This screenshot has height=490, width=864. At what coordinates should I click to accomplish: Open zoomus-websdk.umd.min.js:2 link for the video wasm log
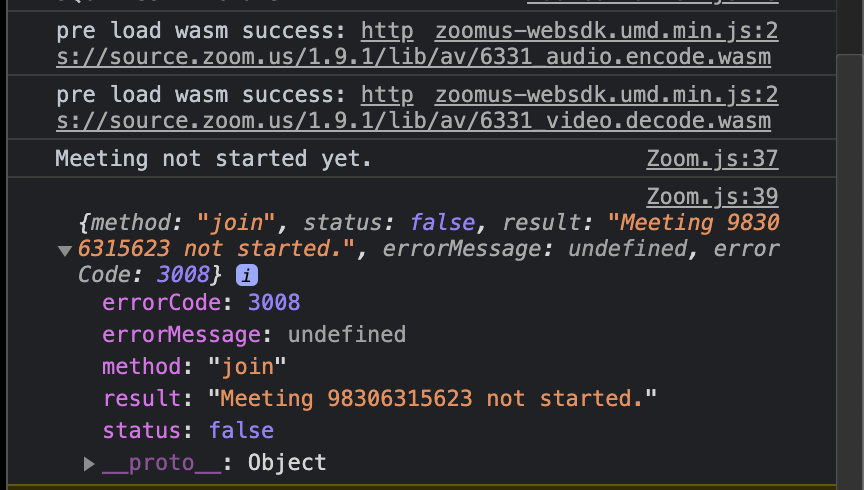tap(606, 95)
